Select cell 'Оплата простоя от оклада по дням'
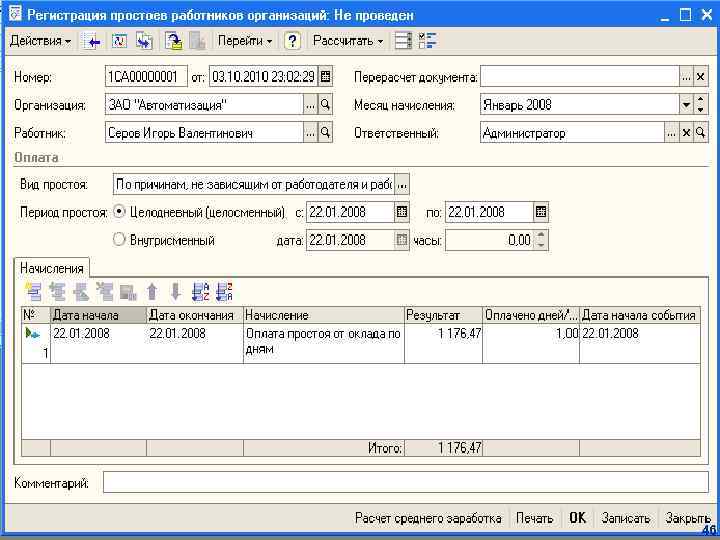The height and width of the screenshot is (540, 720). coord(324,341)
